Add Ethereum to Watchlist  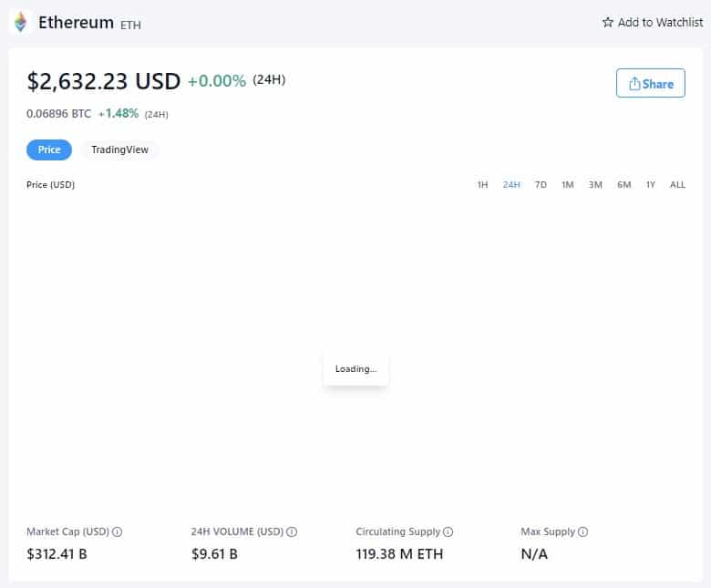pos(653,22)
